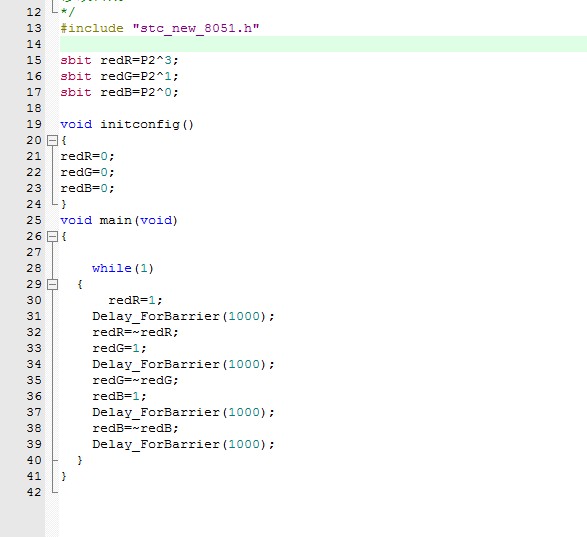
Task: Click line number 25 in the gutter
Action: click(34, 220)
